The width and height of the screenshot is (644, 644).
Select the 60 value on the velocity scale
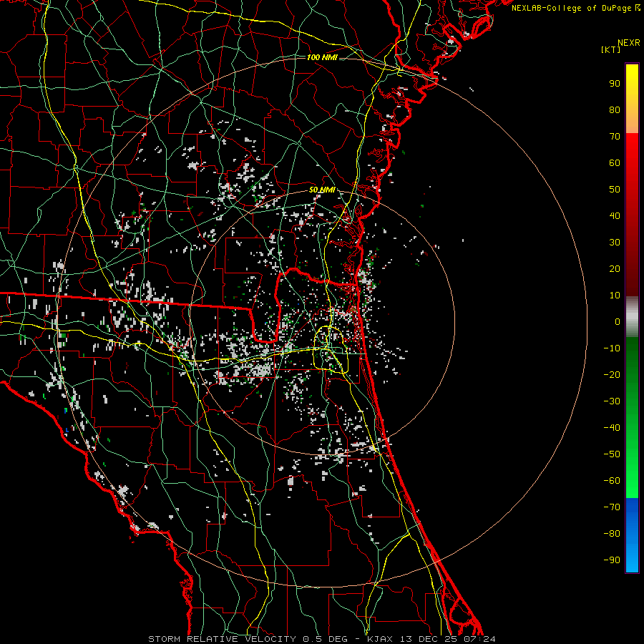[615, 163]
